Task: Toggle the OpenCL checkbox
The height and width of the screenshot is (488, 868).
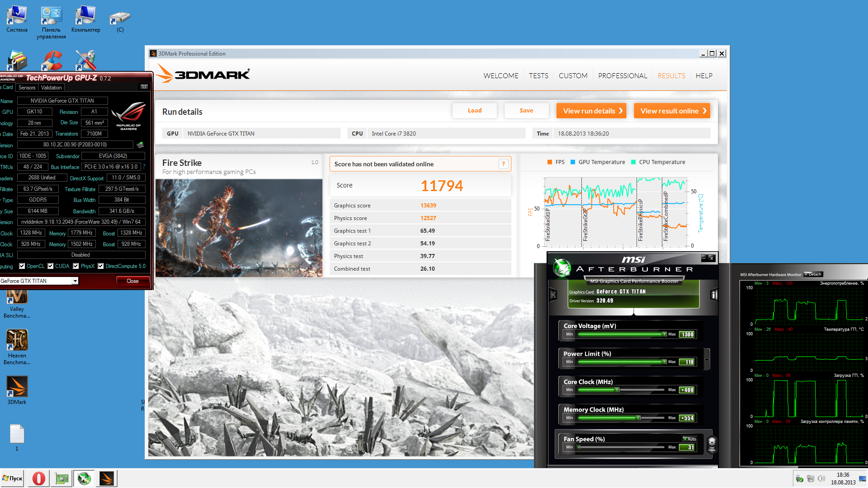Action: tap(22, 266)
